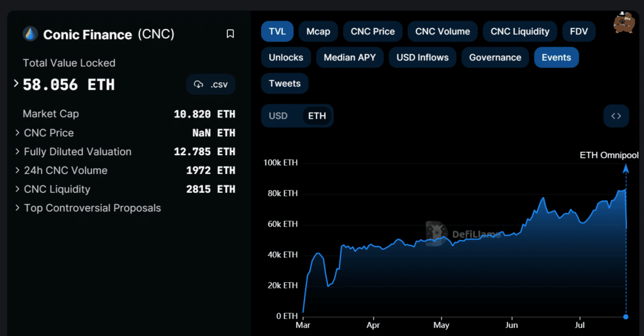This screenshot has height=336, width=644.
Task: Click the Total Value Locked label
Action: [x=69, y=63]
